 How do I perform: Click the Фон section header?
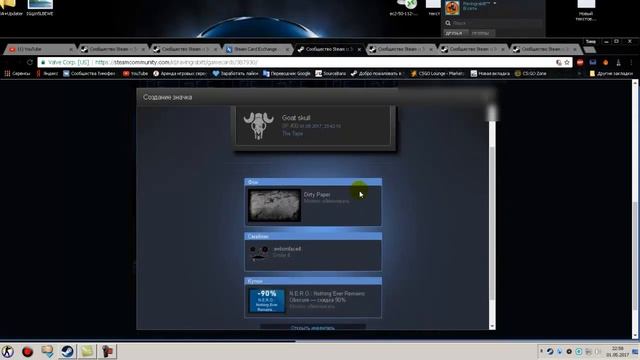pyautogui.click(x=313, y=182)
